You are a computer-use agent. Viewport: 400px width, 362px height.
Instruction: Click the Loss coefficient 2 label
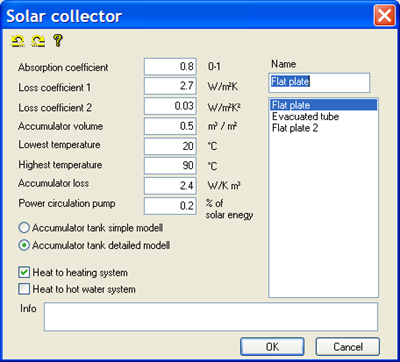(55, 108)
